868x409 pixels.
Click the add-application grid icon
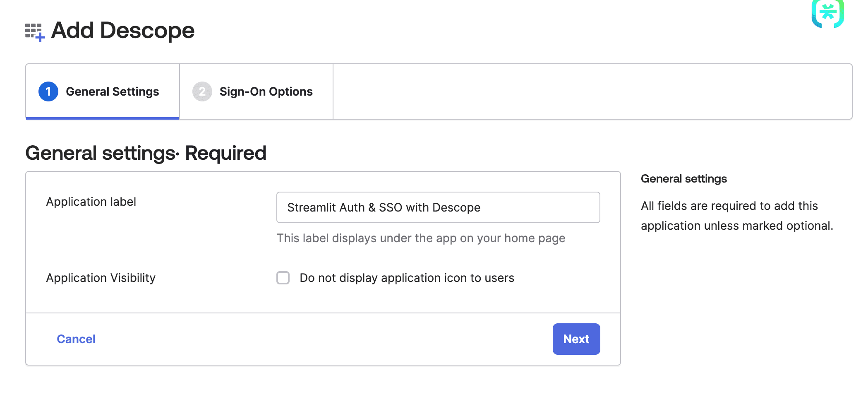click(35, 32)
